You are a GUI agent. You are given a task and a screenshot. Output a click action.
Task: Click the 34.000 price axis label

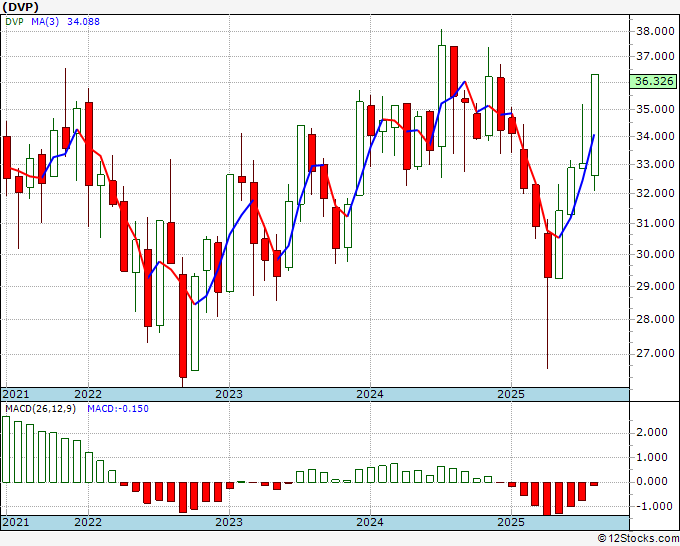pos(655,136)
